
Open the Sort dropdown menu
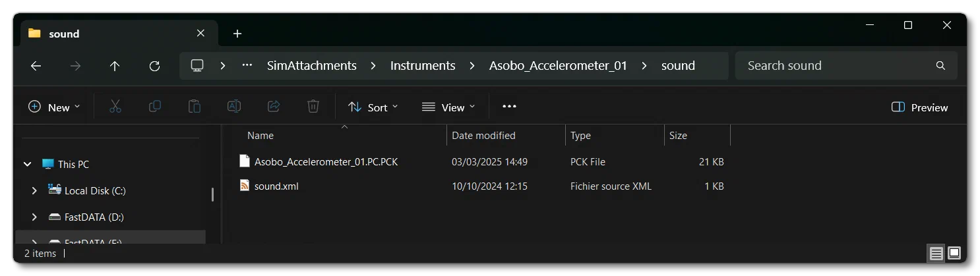tap(373, 107)
